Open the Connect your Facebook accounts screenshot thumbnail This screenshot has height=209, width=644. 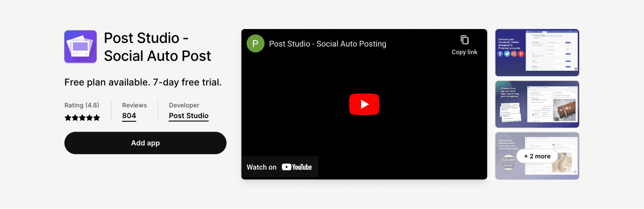537,53
